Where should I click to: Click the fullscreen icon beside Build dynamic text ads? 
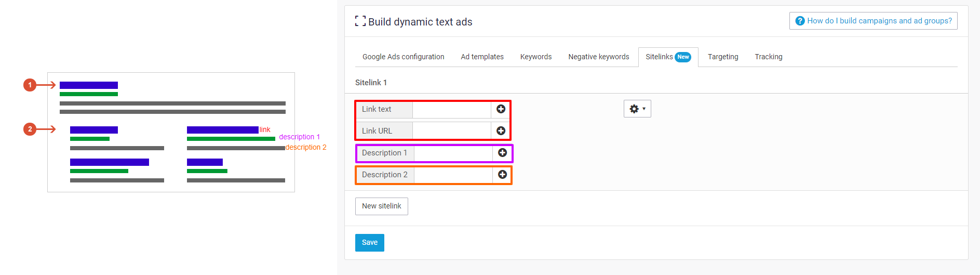coord(360,21)
